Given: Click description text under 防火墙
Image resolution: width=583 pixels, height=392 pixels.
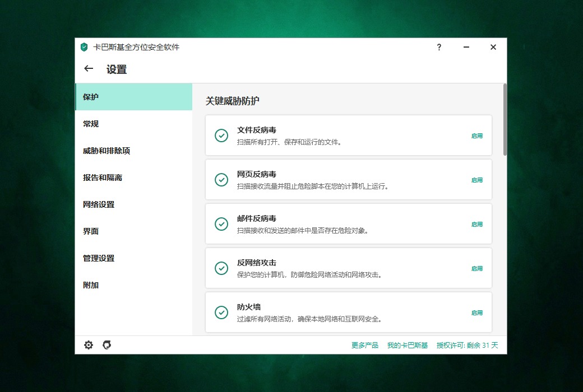Looking at the screenshot, I should pos(309,319).
